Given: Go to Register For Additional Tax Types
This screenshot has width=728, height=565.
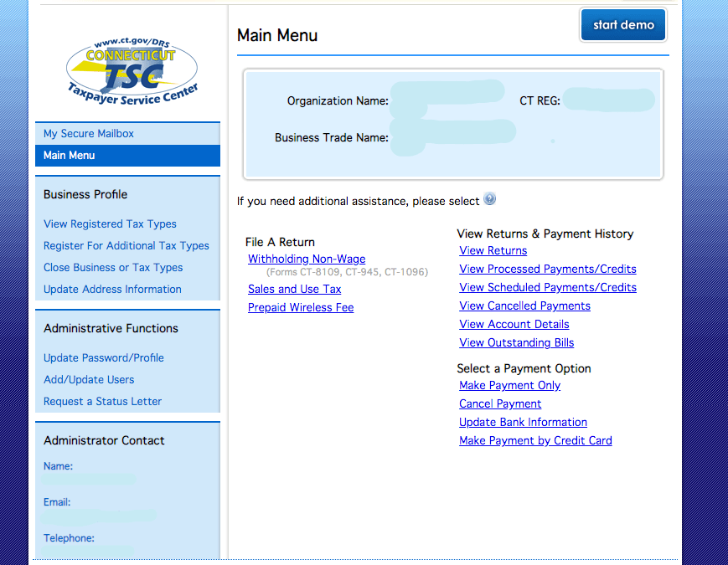Looking at the screenshot, I should pos(126,246).
